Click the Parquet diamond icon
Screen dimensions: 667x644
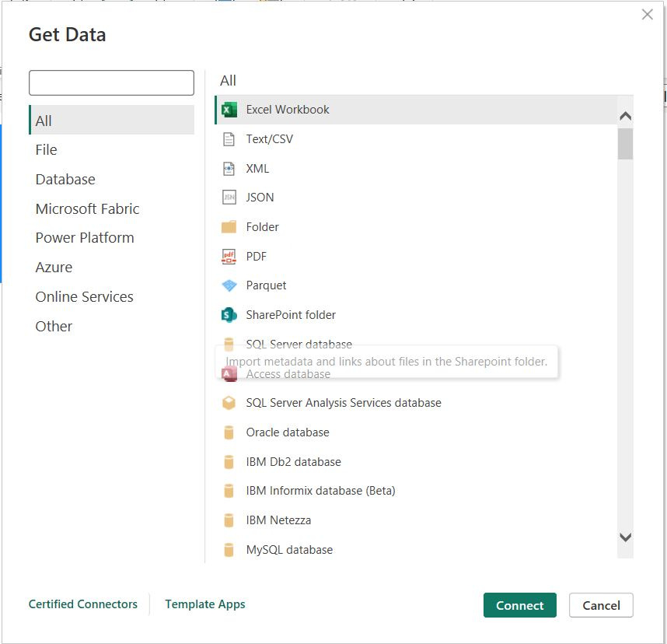(x=229, y=285)
